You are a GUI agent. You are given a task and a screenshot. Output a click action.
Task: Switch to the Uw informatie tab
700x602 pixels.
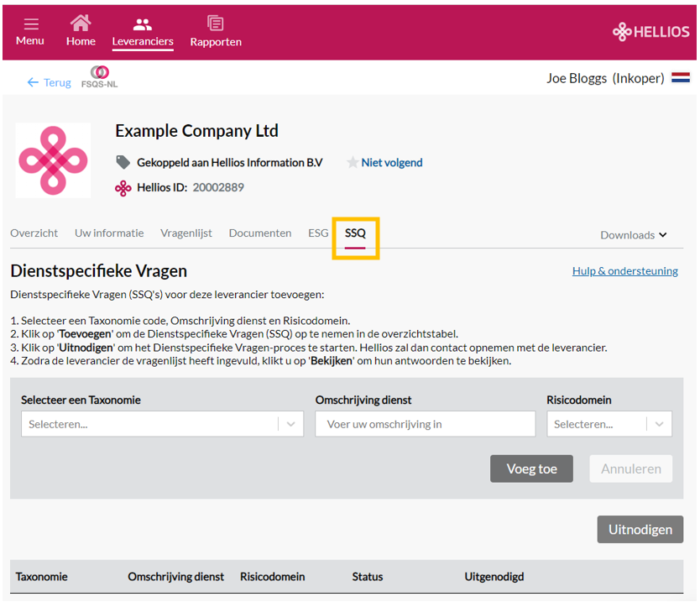109,233
